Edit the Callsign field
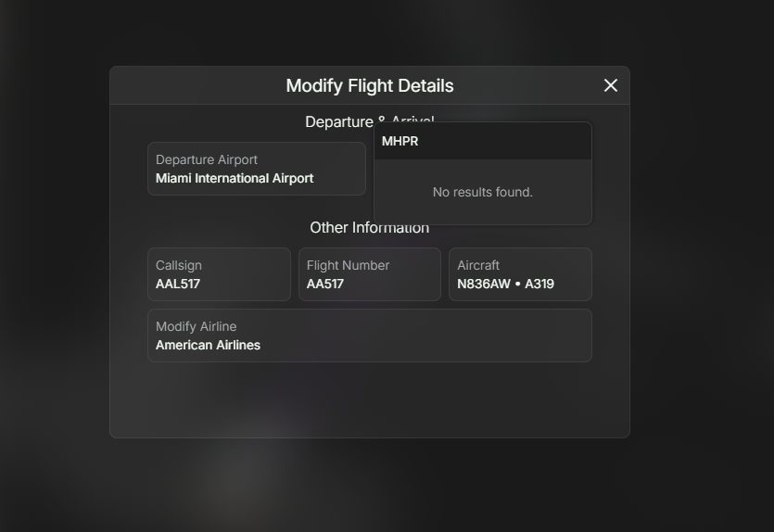Viewport: 774px width, 532px height. click(219, 274)
